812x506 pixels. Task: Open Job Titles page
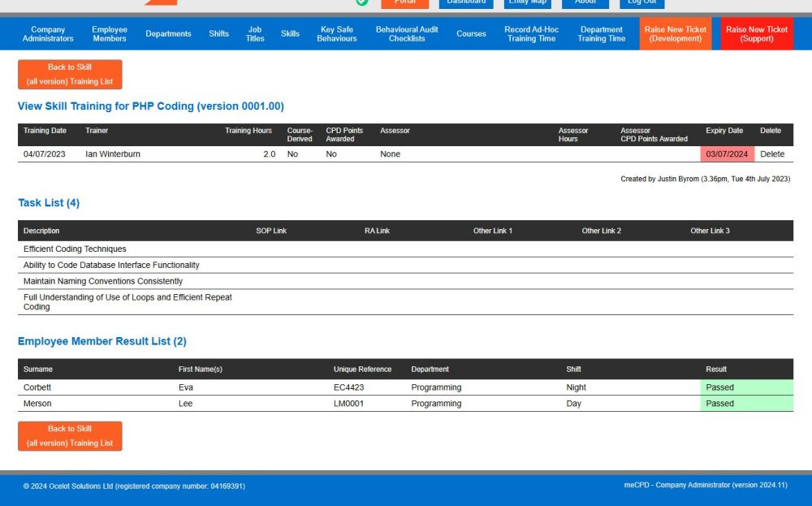pos(255,34)
